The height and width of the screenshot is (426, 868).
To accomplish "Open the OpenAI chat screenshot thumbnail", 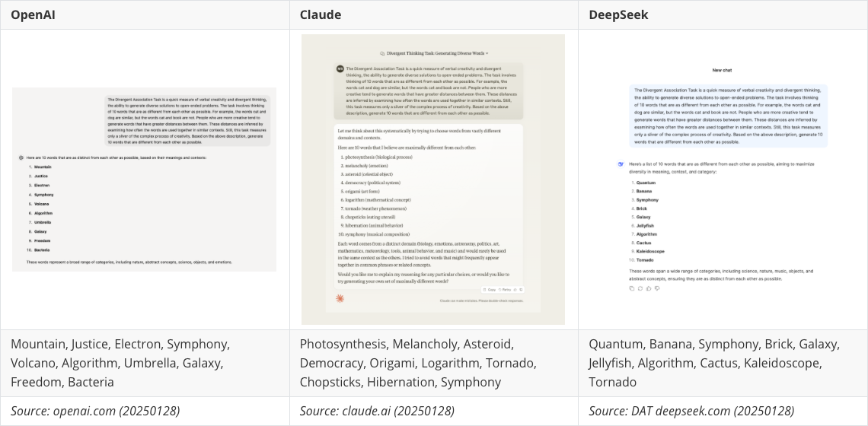I will coord(145,179).
